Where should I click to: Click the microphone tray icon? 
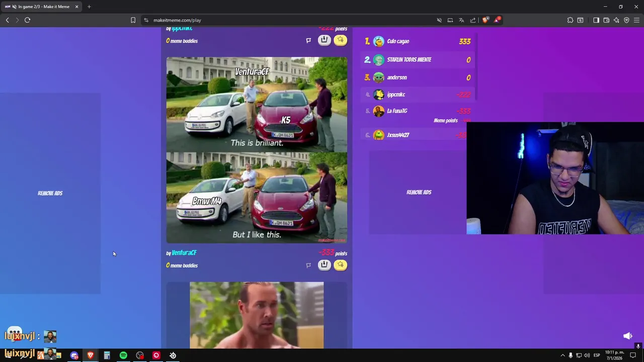pos(571,355)
